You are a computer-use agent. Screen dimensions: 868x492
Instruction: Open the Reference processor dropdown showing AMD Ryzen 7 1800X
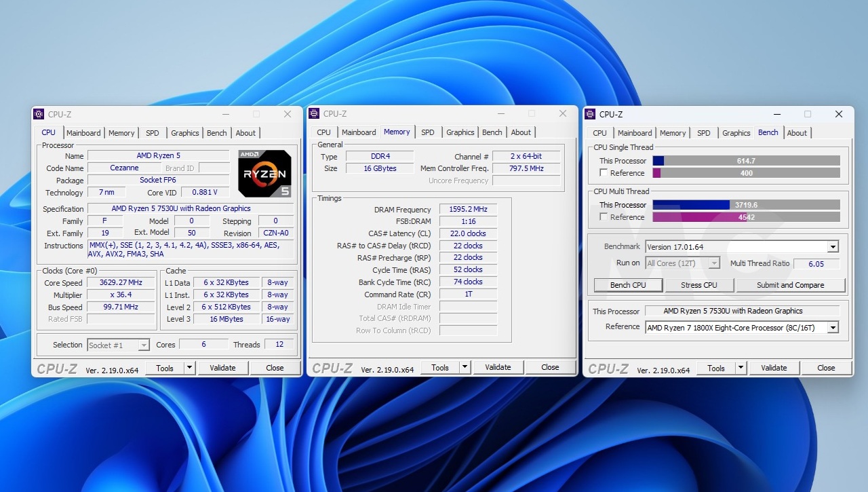coord(832,327)
